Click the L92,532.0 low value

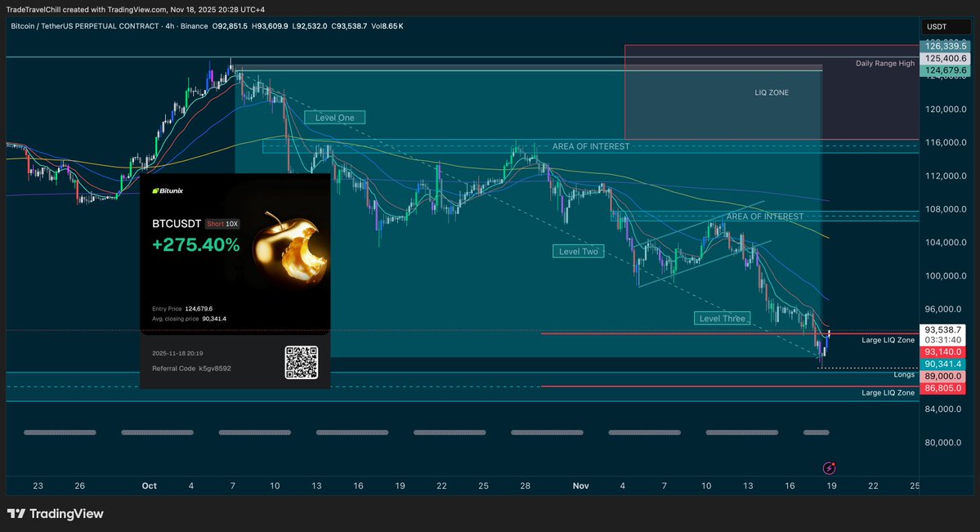[x=310, y=26]
